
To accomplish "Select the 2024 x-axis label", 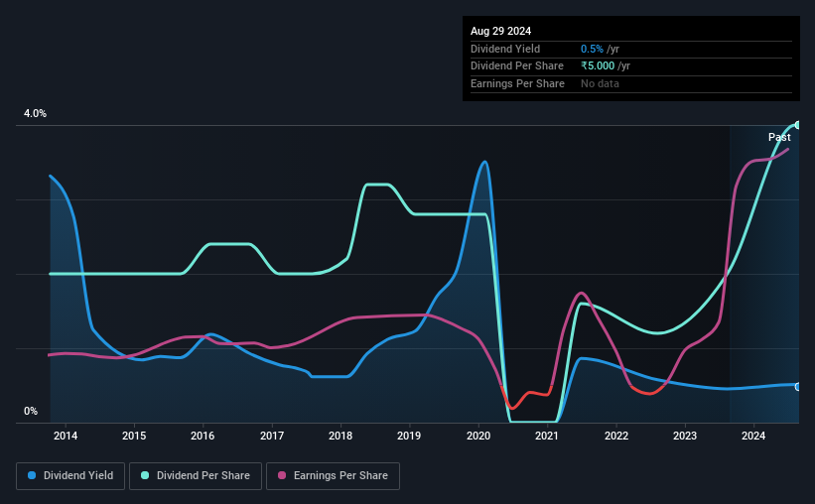I will [x=753, y=436].
